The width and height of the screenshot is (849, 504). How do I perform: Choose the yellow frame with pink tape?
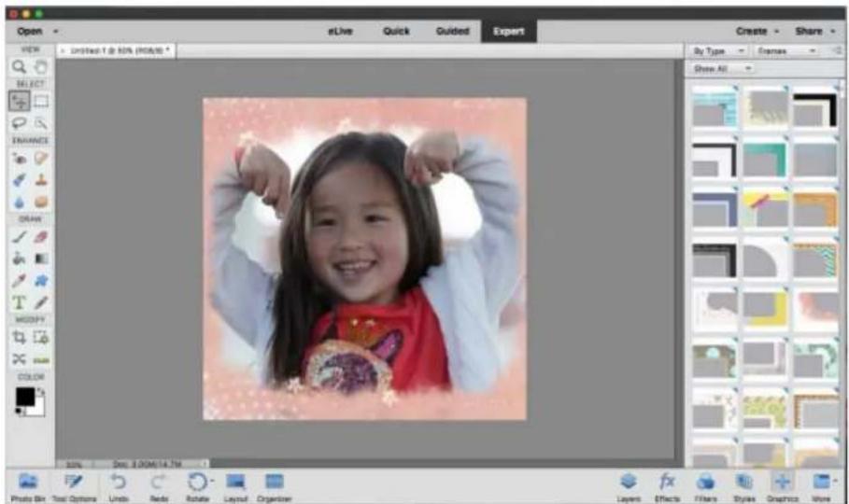point(764,208)
